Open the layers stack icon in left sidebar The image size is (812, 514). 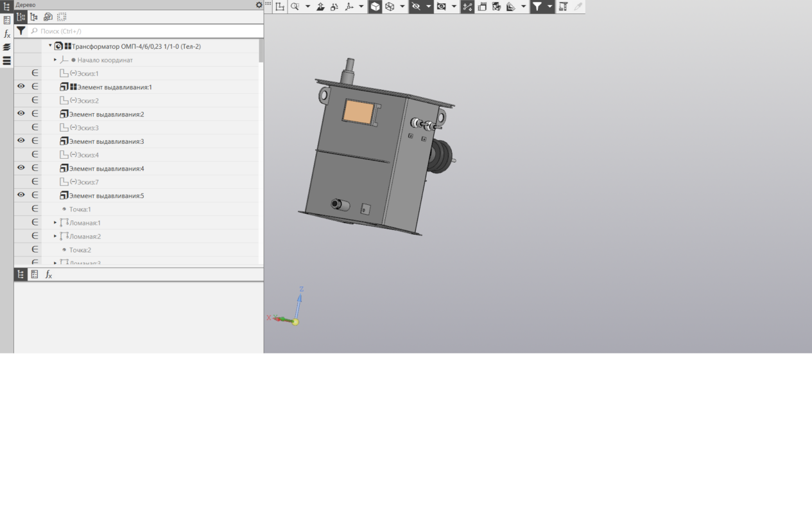point(7,47)
